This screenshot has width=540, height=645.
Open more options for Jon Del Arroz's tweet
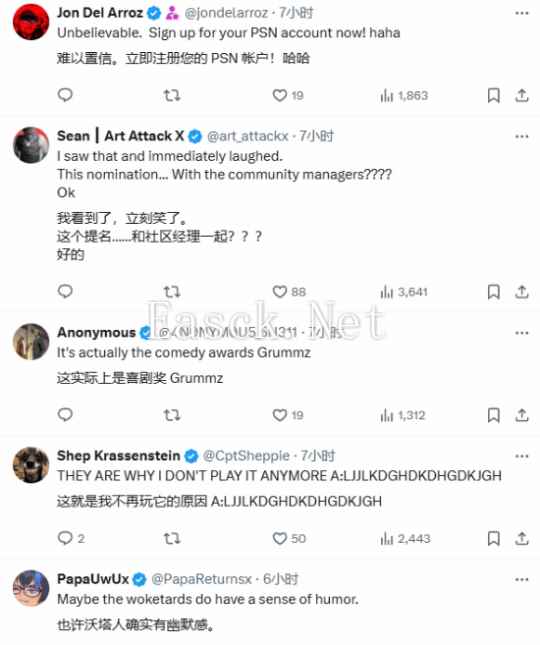tap(521, 13)
